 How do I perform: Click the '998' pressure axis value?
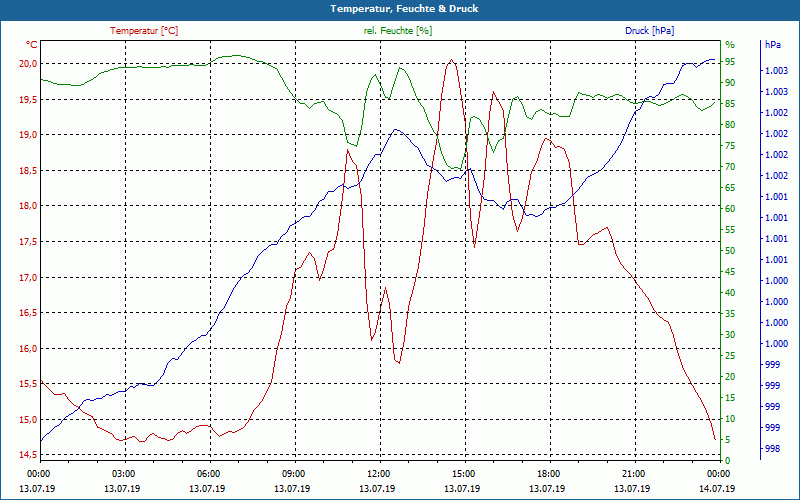(772, 448)
